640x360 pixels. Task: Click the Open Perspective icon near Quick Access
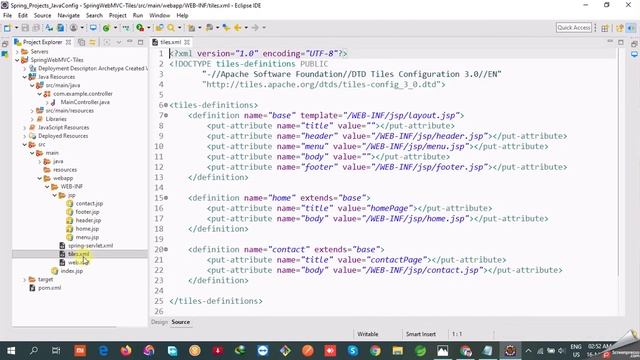click(x=605, y=28)
